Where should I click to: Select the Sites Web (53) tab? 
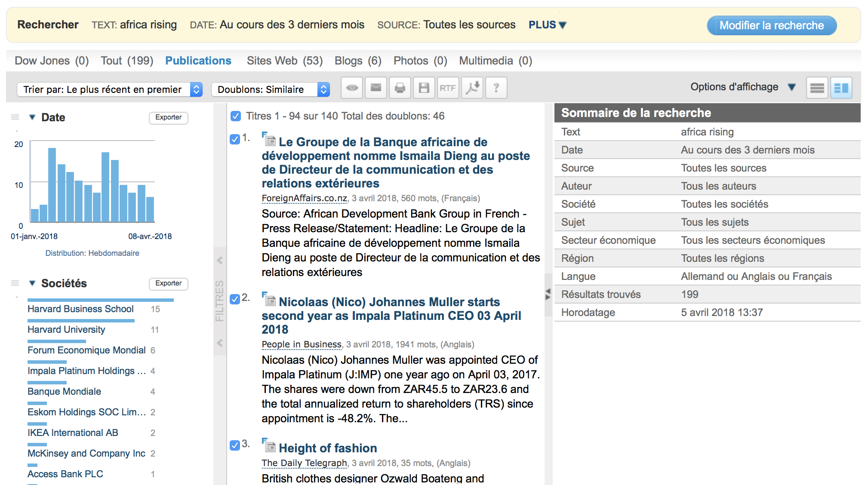284,61
